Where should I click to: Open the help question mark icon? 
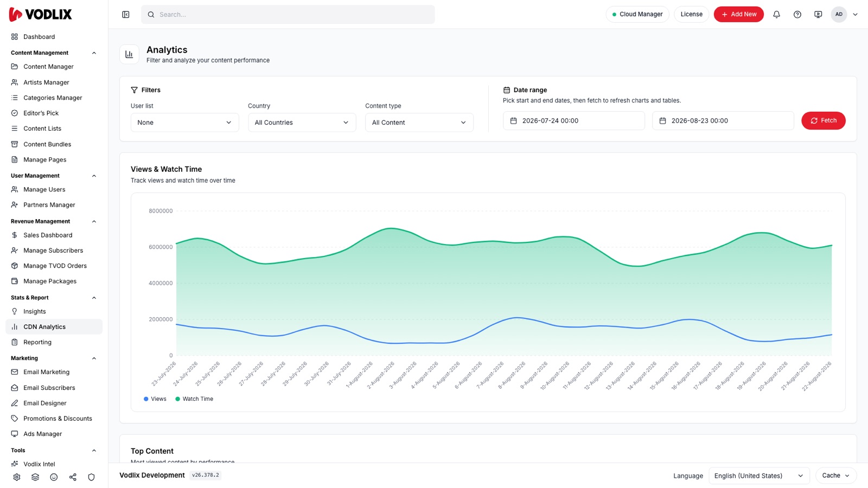tap(797, 15)
